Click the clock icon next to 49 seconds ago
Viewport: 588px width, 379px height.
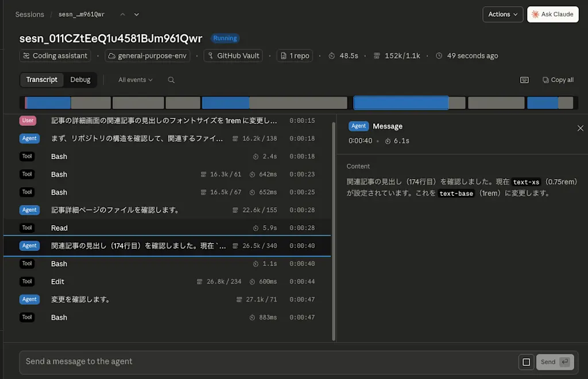(439, 56)
